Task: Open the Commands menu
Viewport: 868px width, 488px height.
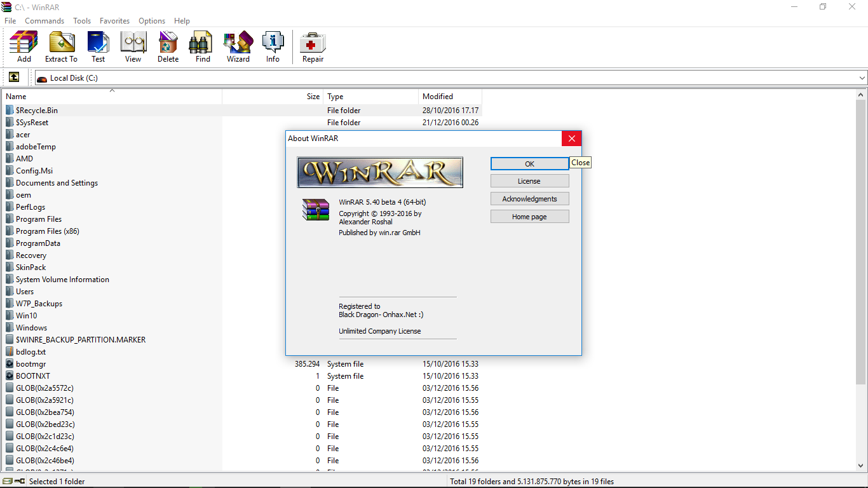Action: (x=44, y=20)
